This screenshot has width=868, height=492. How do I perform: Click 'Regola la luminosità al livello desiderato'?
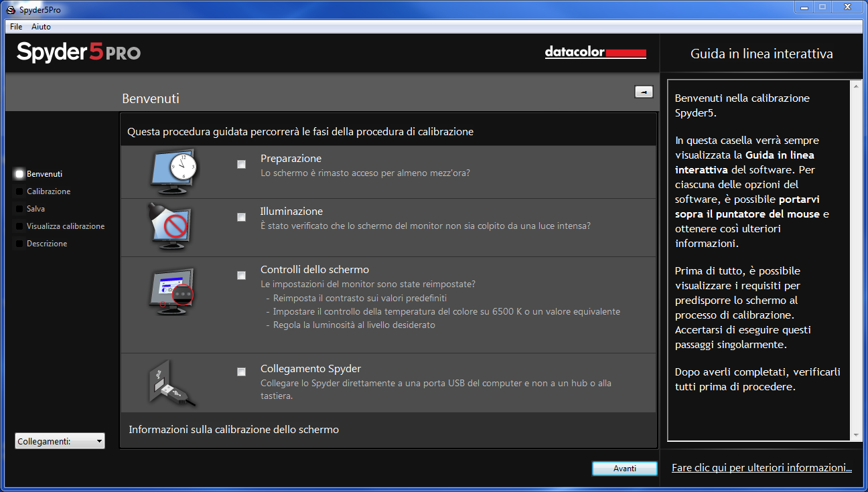coord(354,325)
